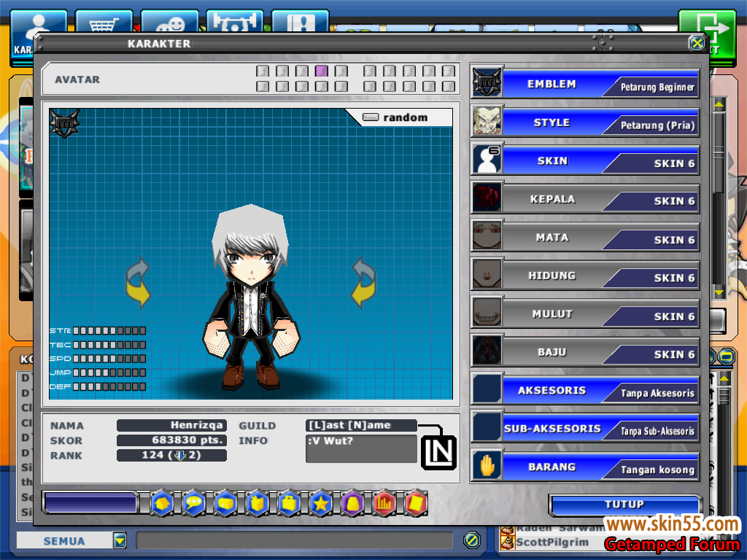Open the chat speech bubble hexagon icon
The height and width of the screenshot is (560, 747).
[194, 503]
